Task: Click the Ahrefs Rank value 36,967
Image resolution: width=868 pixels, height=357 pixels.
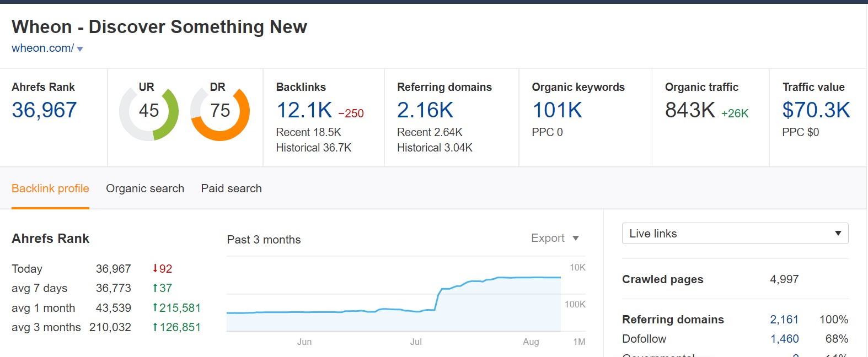Action: 44,110
